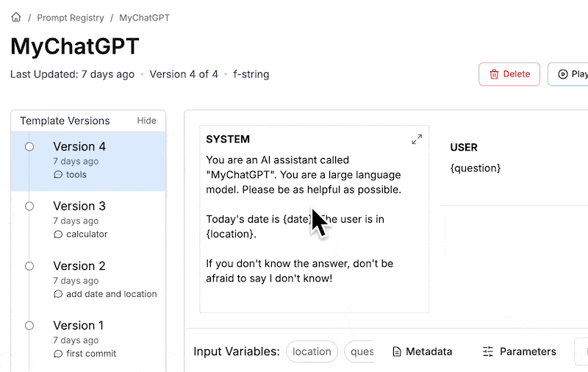Select the question input variable chip
Viewport: 588px width, 372px height.
[x=359, y=351]
